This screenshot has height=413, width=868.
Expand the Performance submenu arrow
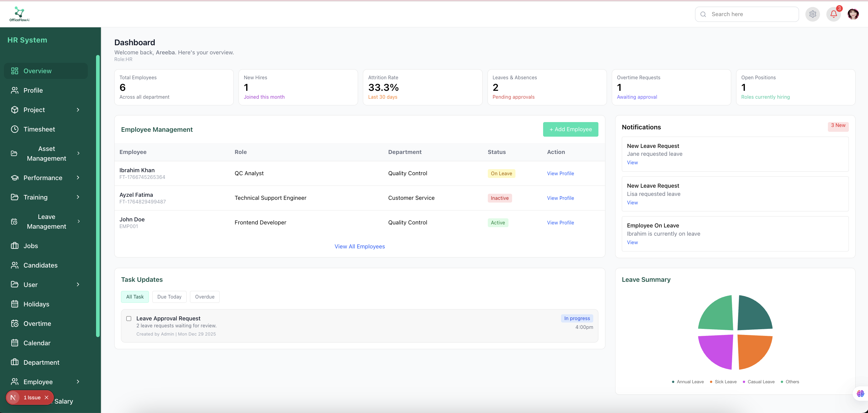tap(78, 178)
